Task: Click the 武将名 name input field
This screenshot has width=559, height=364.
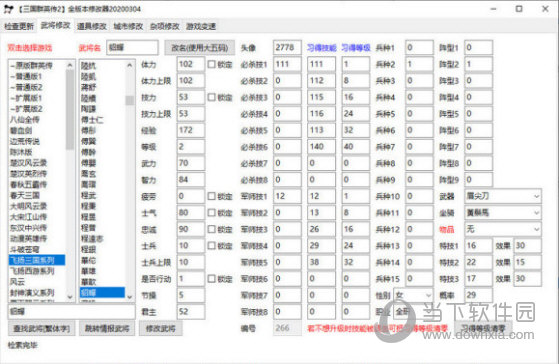Action: point(132,47)
